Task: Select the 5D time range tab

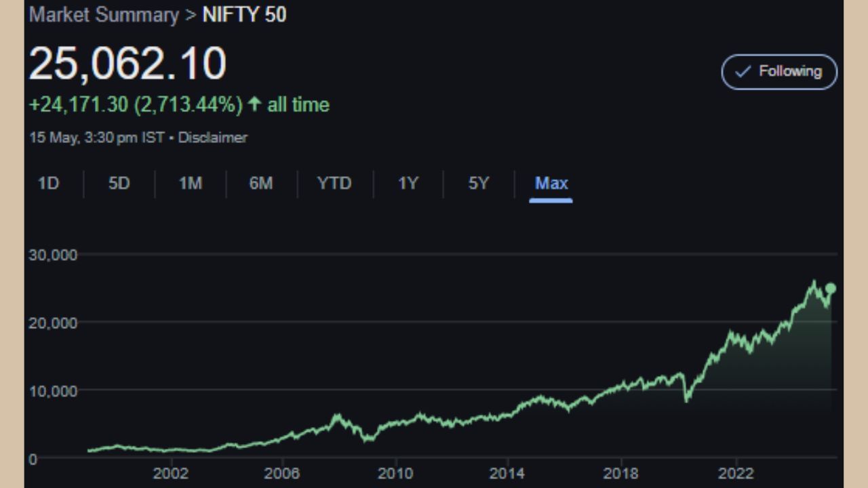Action: point(119,184)
